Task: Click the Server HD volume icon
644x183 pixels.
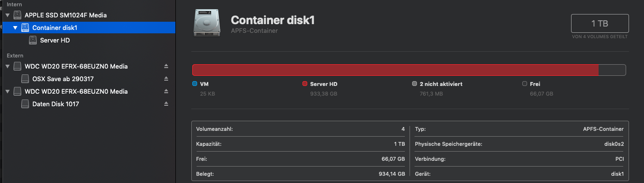Action: coord(33,40)
